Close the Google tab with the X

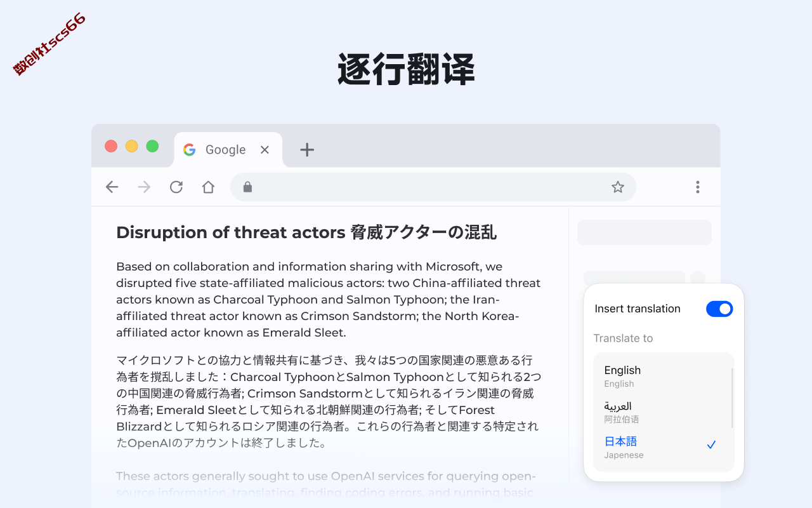point(265,150)
